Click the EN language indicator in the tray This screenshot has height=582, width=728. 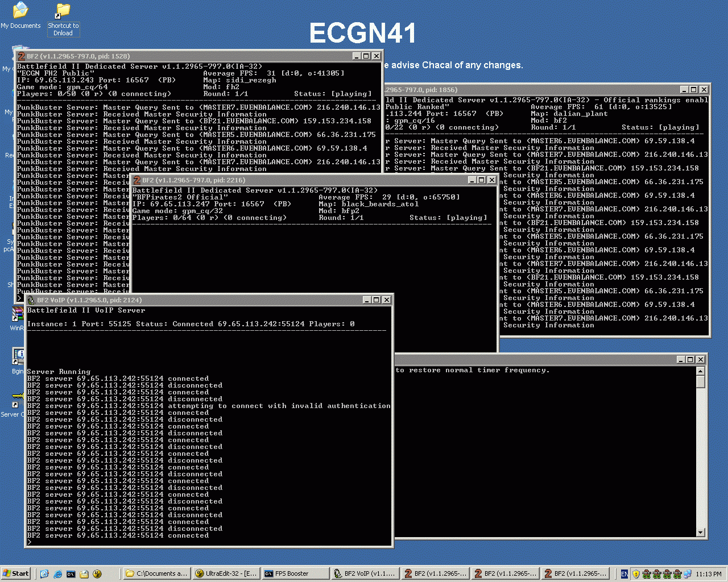pos(624,574)
